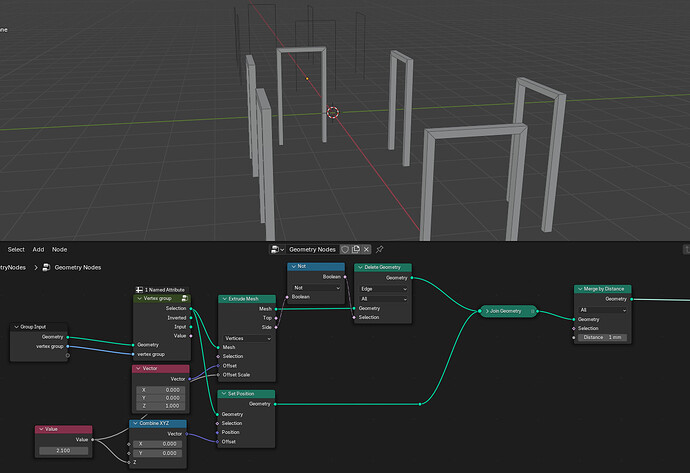This screenshot has height=473, width=690.
Task: Open the Add menu in node editor
Action: (38, 249)
